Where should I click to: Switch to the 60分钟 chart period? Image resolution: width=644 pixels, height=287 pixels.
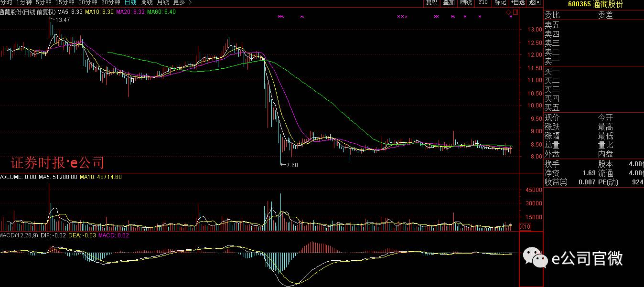point(111,2)
